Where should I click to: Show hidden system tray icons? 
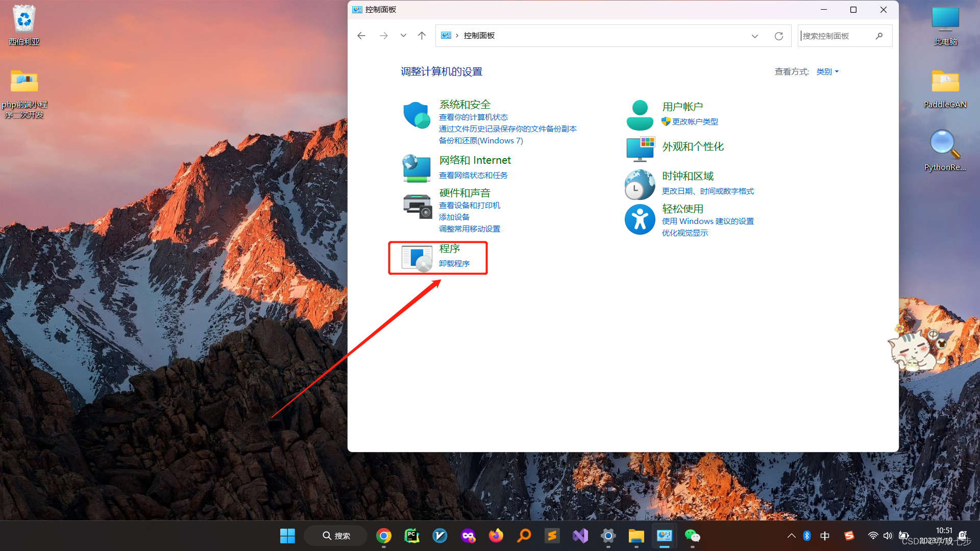(x=791, y=536)
